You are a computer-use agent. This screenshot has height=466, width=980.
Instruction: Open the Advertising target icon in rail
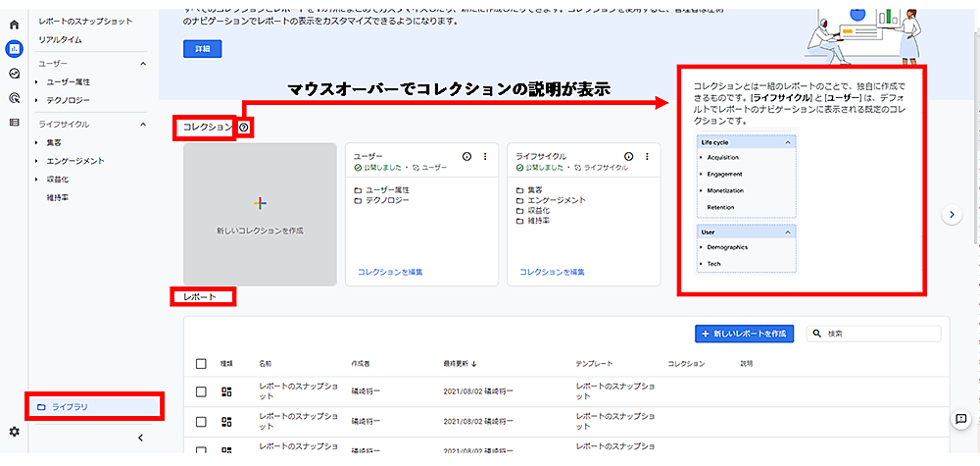(x=14, y=98)
